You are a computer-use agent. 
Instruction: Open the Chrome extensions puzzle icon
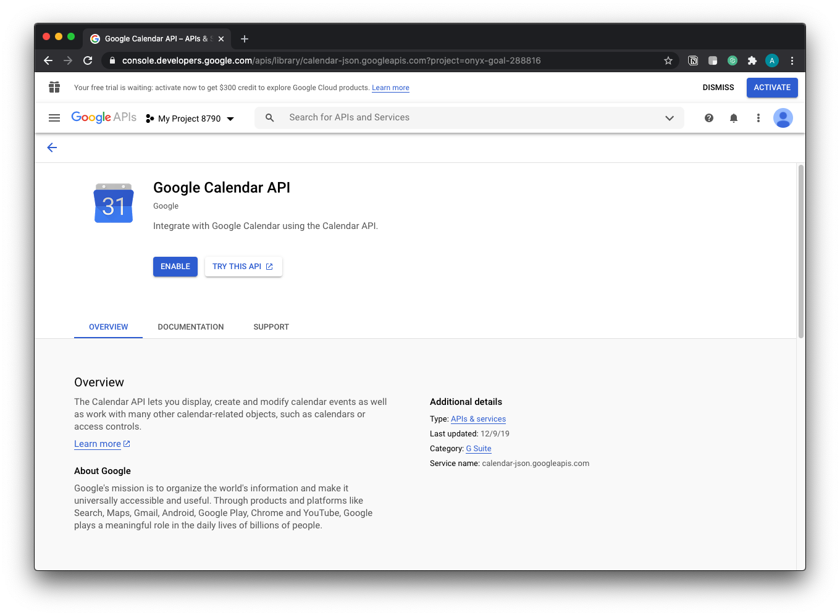[x=752, y=60]
